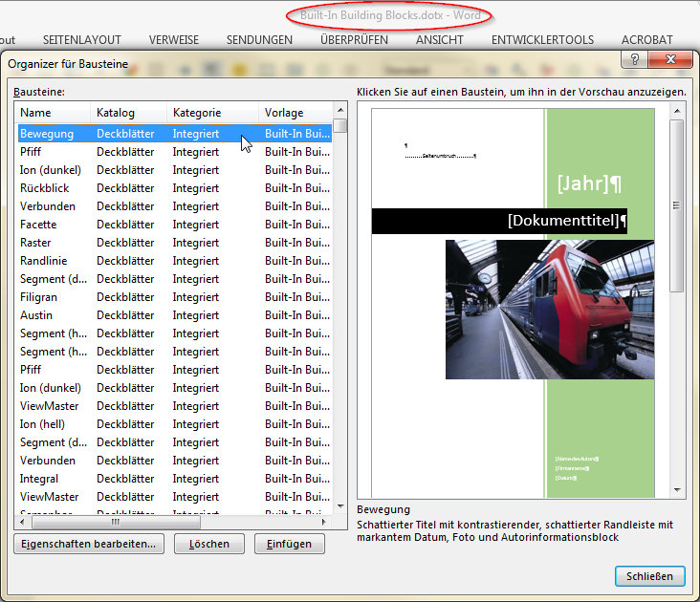700x602 pixels.
Task: Open the ÜBERPRÜFEN ribbon tab
Action: (354, 40)
